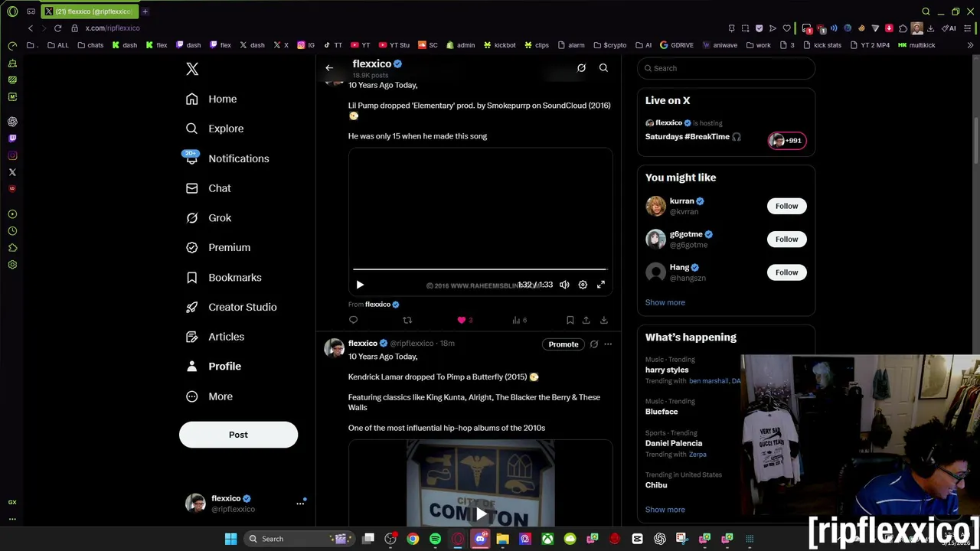
Task: Unlike the Lil Pump post heart
Action: click(462, 320)
